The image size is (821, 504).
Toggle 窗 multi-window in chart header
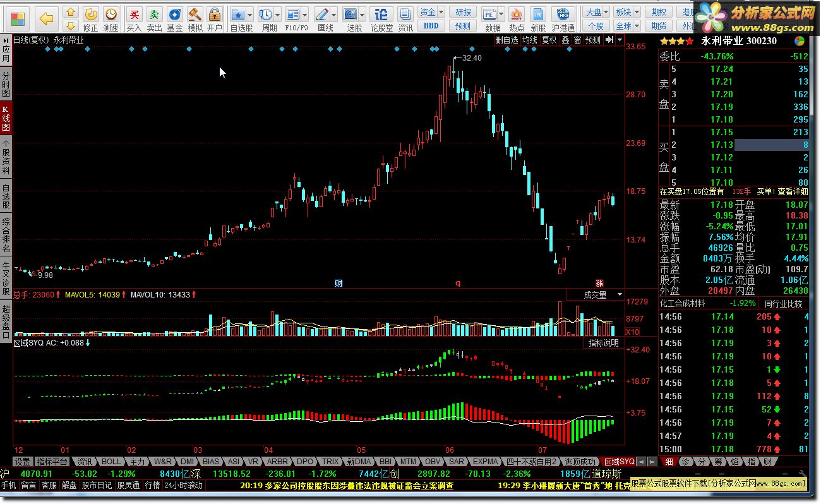pos(577,40)
